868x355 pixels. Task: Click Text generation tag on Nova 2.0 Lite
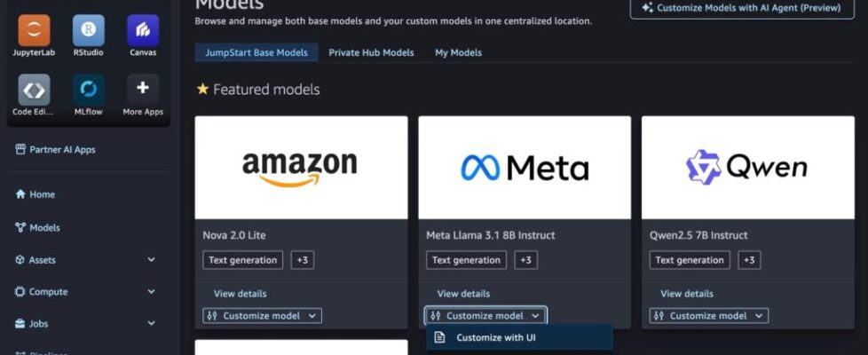(243, 260)
